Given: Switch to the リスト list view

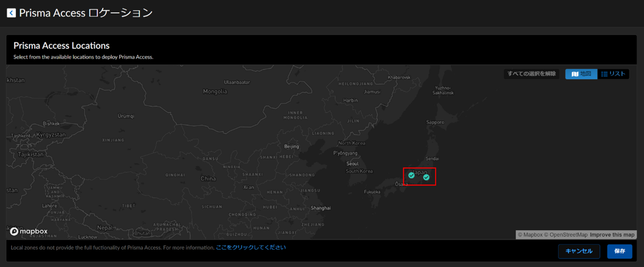Looking at the screenshot, I should (x=613, y=74).
